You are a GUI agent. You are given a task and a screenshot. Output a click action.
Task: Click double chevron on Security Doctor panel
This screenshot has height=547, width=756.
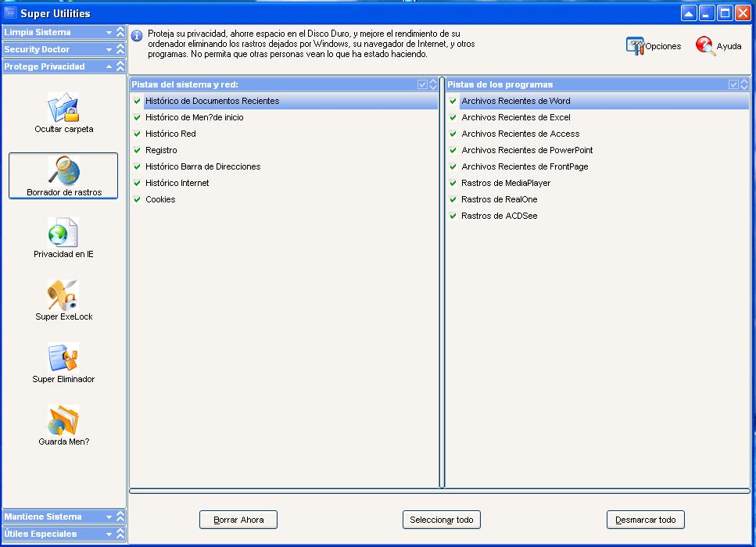(120, 49)
